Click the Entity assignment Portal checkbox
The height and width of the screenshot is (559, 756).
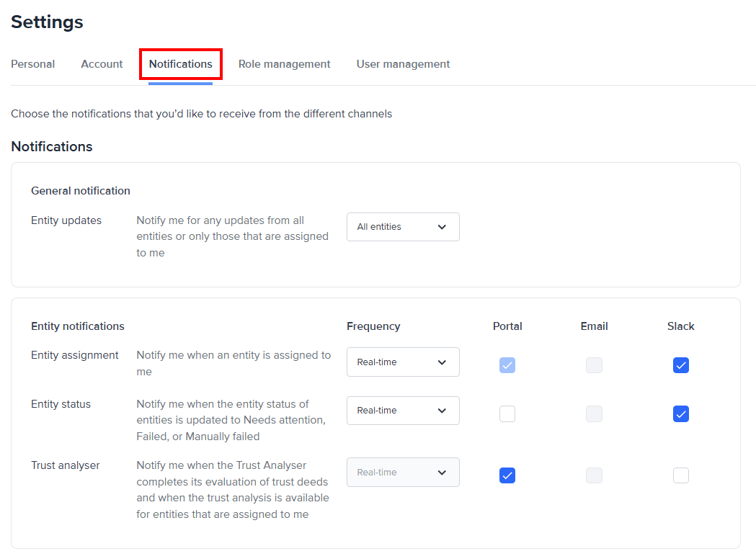click(507, 365)
